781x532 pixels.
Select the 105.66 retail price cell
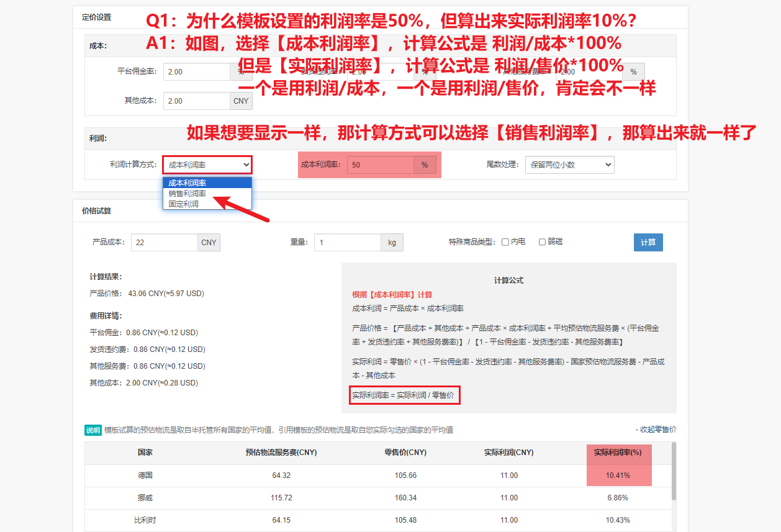405,476
